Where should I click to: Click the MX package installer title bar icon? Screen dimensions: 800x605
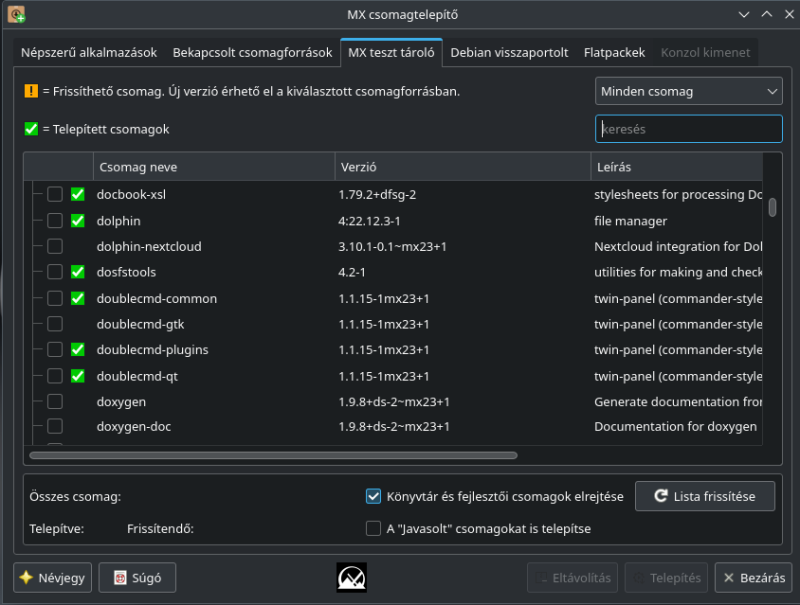(16, 14)
